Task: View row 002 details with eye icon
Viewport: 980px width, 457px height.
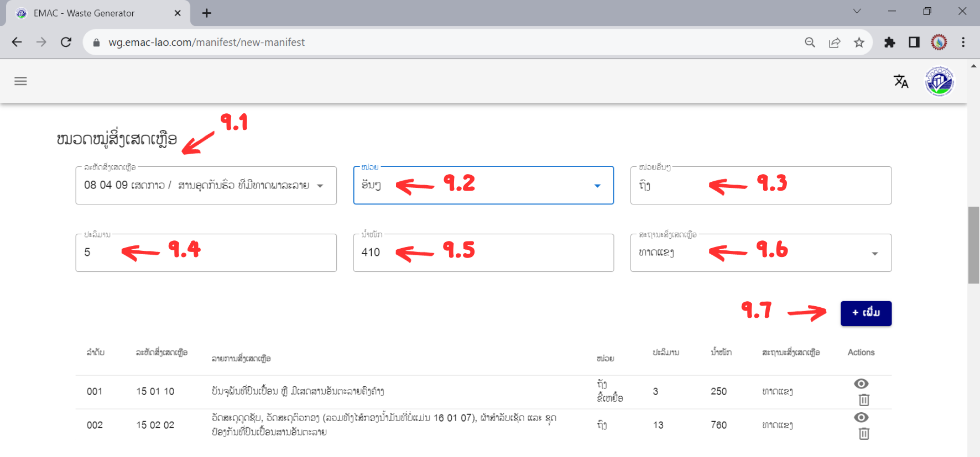Action: (861, 417)
